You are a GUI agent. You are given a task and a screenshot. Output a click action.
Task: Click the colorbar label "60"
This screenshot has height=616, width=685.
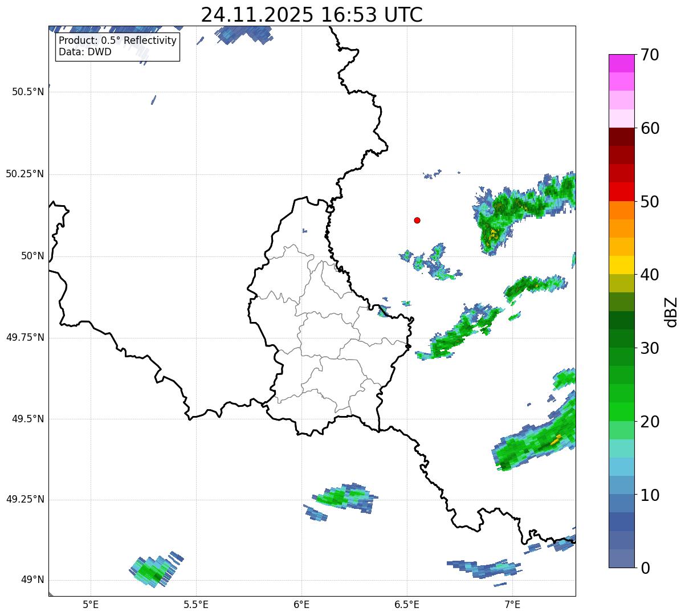[650, 128]
